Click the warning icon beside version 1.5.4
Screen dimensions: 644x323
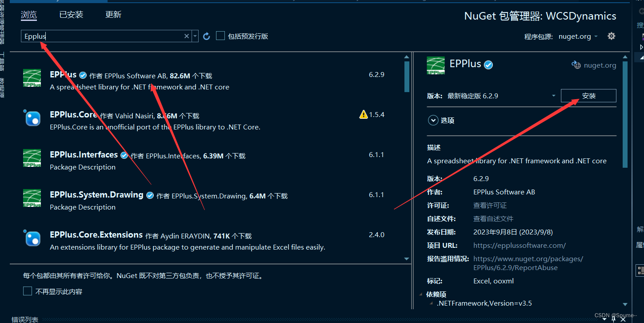[x=364, y=114]
